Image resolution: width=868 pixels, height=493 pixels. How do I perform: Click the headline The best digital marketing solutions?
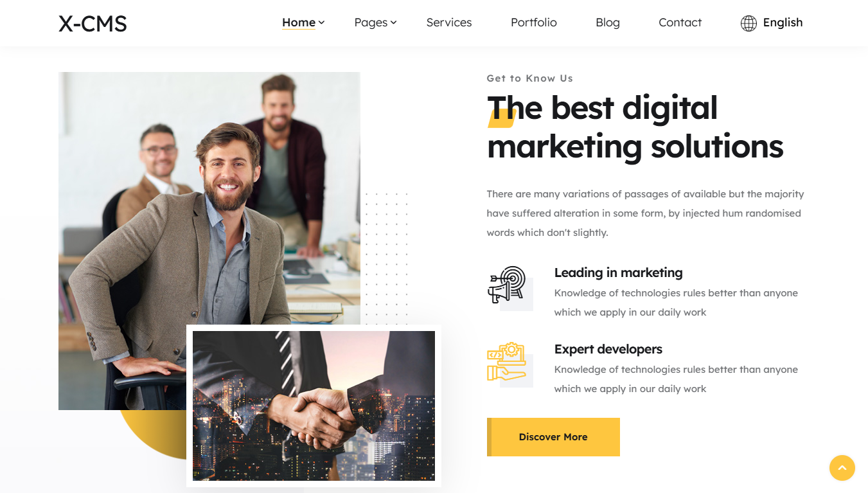pos(635,127)
